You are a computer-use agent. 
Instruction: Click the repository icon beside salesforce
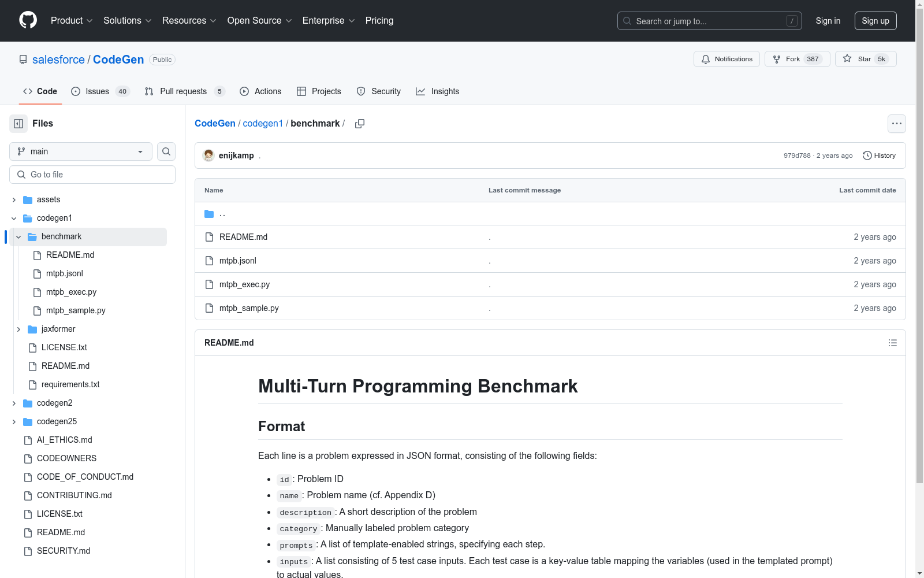[x=23, y=60]
